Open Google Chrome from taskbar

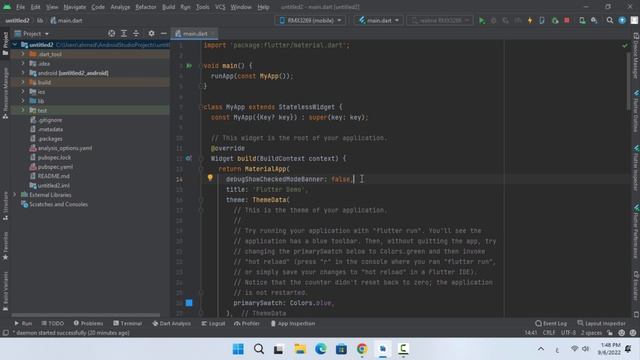click(362, 349)
